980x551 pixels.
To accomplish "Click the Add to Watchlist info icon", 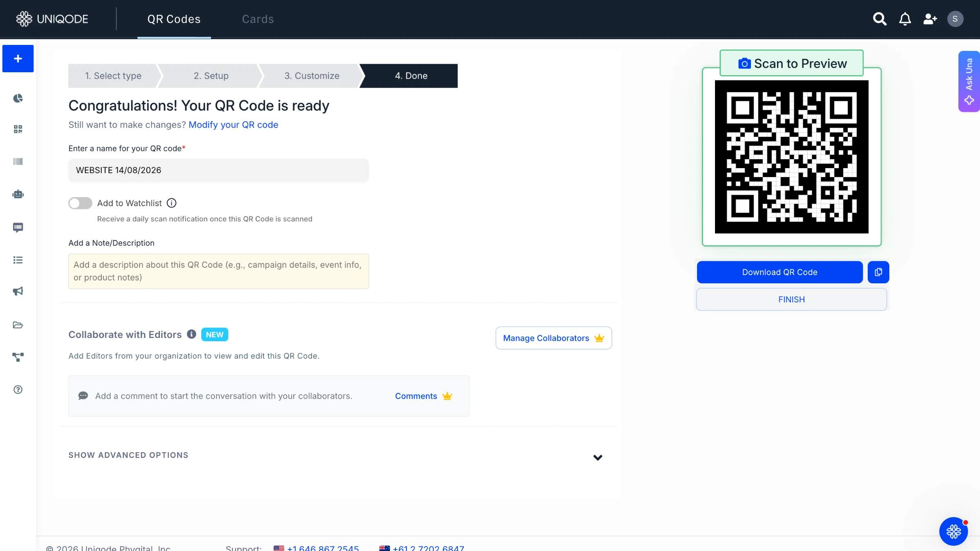I will click(x=171, y=203).
